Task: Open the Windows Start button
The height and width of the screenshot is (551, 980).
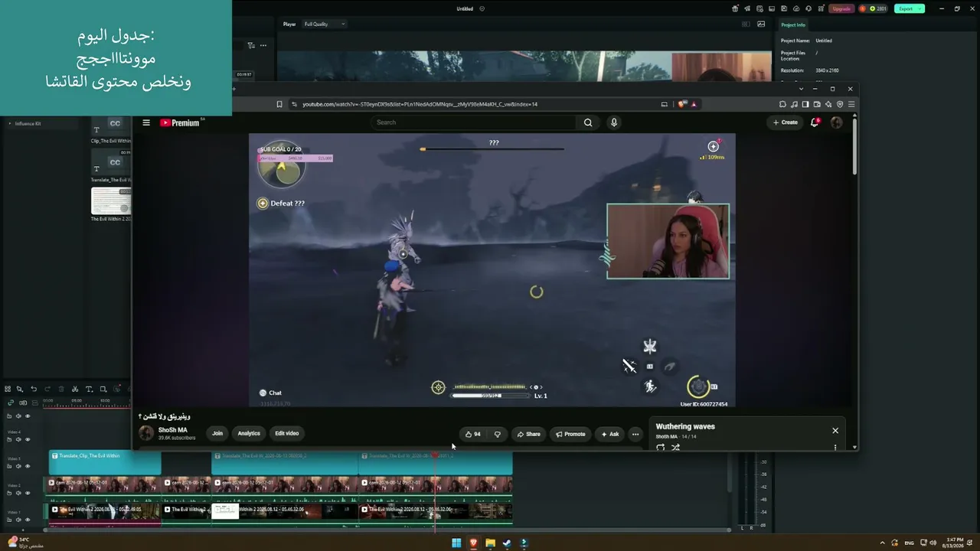Action: pos(456,543)
